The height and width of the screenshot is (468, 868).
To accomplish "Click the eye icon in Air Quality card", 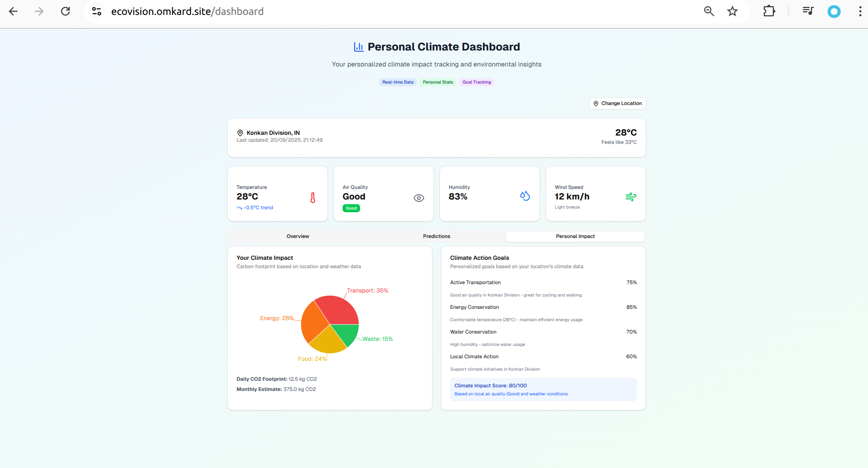I will [x=419, y=198].
